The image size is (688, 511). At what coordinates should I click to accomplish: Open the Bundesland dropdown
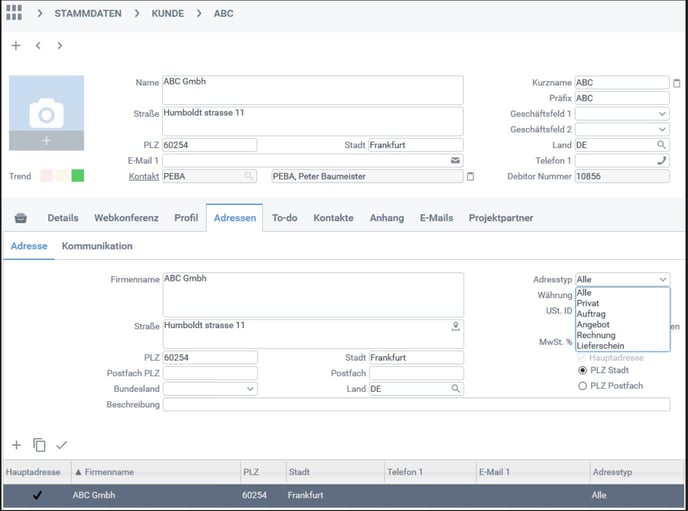pos(249,389)
